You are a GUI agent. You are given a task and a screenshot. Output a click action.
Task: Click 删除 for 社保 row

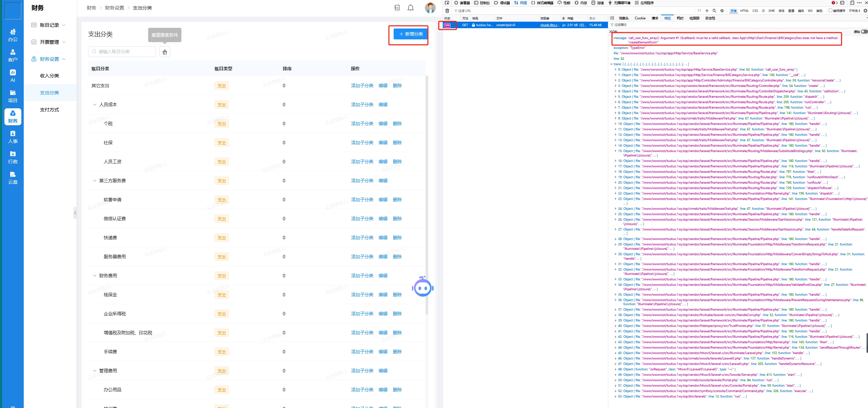point(397,143)
